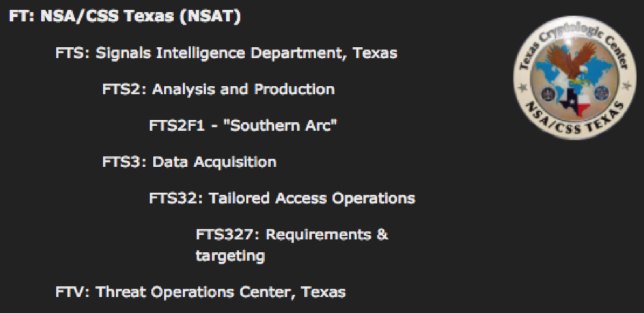Select FTS32: Tailored Access Operations
The width and height of the screenshot is (644, 313).
pos(282,198)
